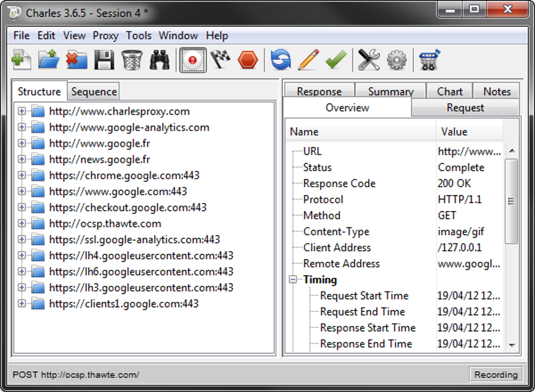
Task: Expand the www.google-analytics.com node
Action: click(22, 127)
